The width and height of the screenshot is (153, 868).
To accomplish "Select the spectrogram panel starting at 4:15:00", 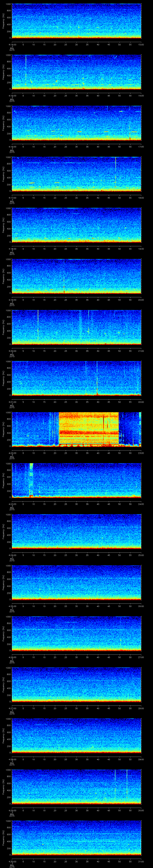I will [x=76, y=72].
